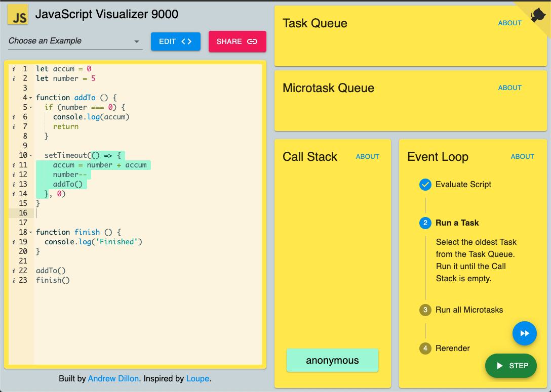Image resolution: width=551 pixels, height=392 pixels.
Task: Open the GitHub corner cat icon
Action: point(538,15)
